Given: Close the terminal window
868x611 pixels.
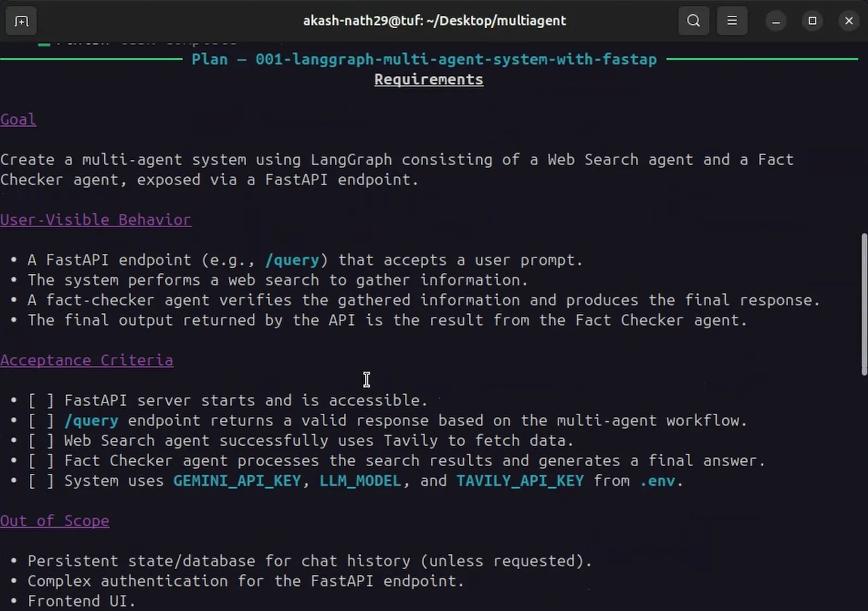Looking at the screenshot, I should coord(849,21).
